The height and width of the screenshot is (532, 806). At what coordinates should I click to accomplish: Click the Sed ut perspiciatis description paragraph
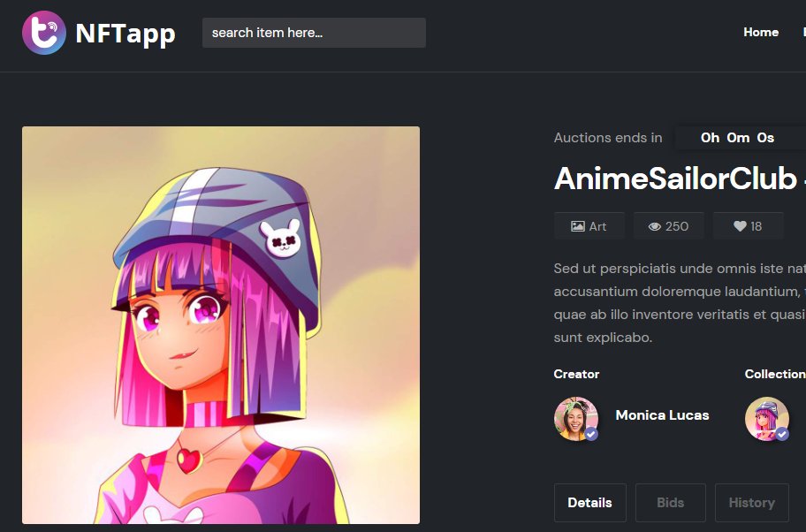pos(680,303)
